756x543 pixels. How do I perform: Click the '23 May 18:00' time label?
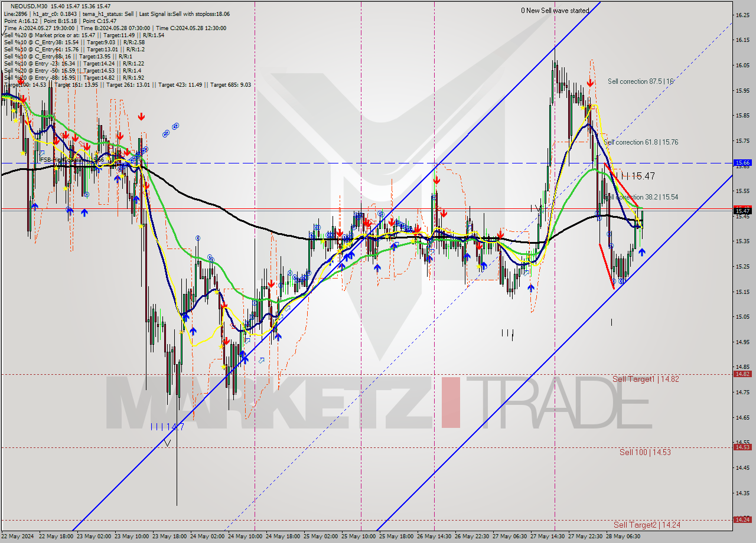pos(170,537)
